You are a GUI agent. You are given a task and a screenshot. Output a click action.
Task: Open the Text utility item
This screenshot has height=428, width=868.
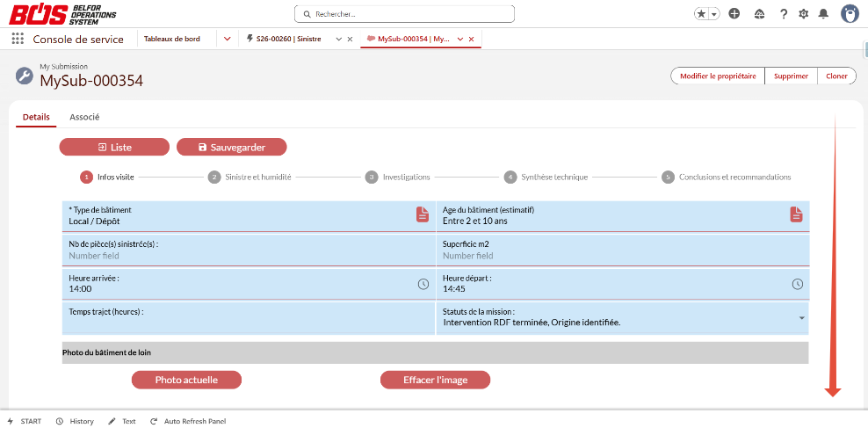[122, 421]
